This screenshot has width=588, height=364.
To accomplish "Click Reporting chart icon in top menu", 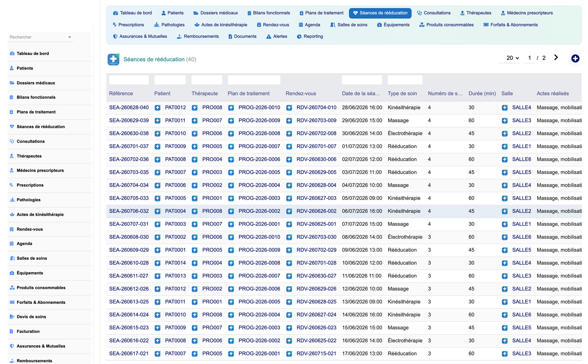I will 299,37.
